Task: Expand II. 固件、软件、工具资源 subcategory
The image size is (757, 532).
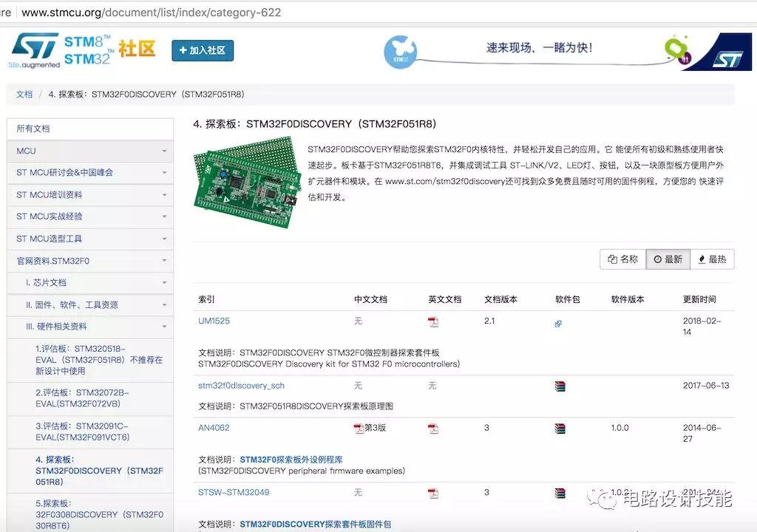Action: pyautogui.click(x=90, y=305)
